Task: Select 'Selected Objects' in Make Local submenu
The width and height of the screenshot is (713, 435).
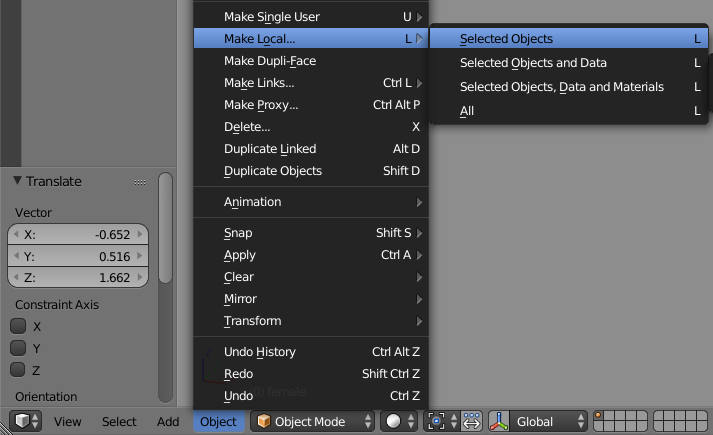Action: point(569,39)
